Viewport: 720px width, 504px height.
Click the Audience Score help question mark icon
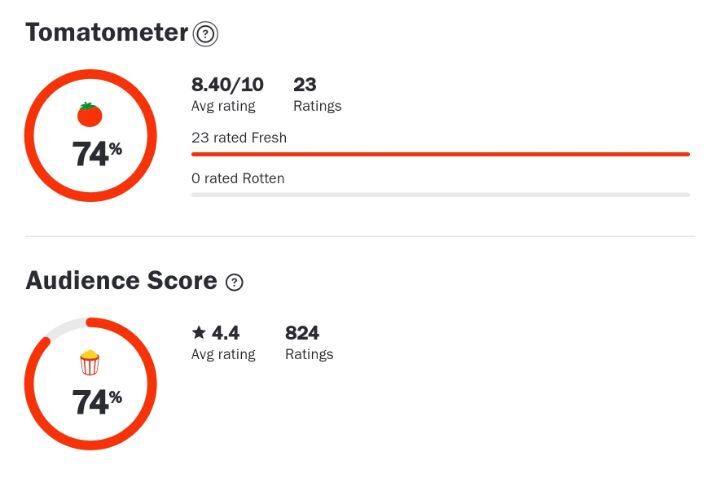coord(234,283)
